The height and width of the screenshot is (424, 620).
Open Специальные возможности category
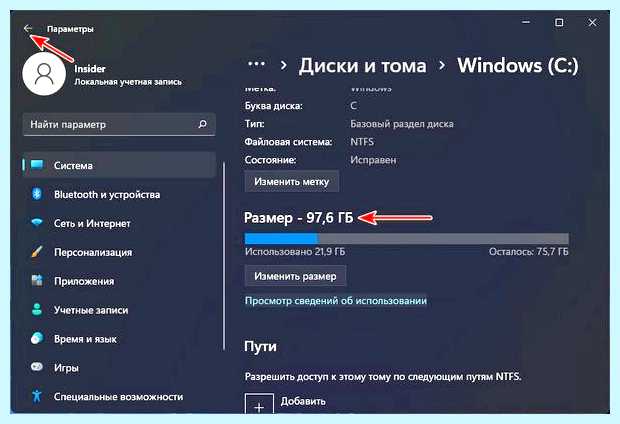click(119, 396)
